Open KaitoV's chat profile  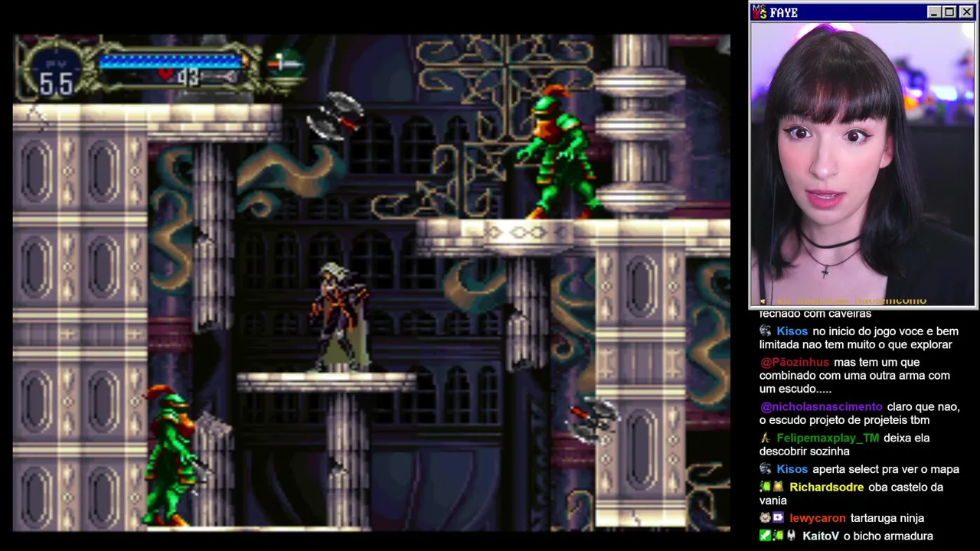coord(820,536)
